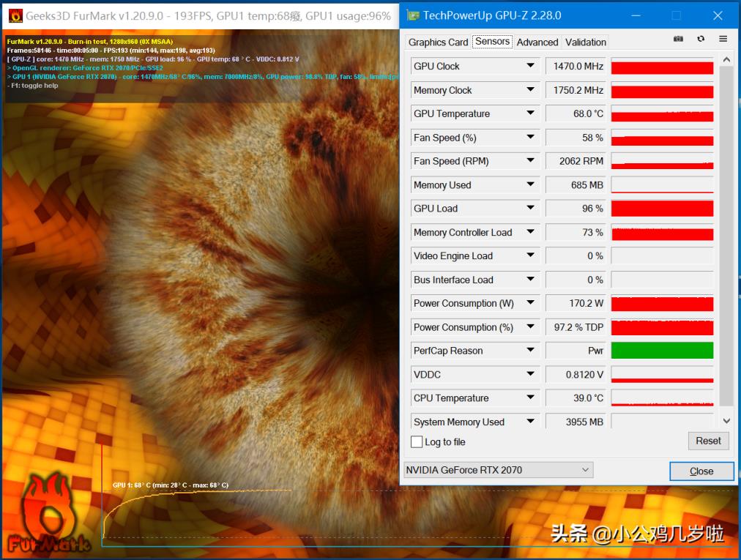741x560 pixels.
Task: Open the PerfCap Reason dropdown arrow
Action: 530,350
